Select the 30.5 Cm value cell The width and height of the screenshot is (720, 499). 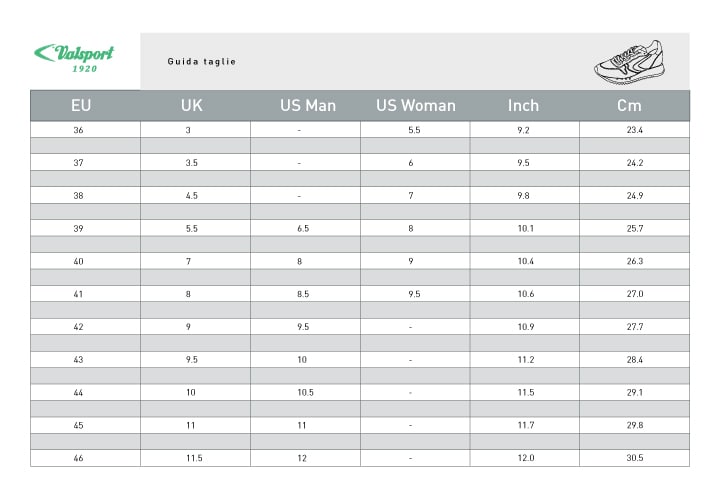[x=634, y=458]
